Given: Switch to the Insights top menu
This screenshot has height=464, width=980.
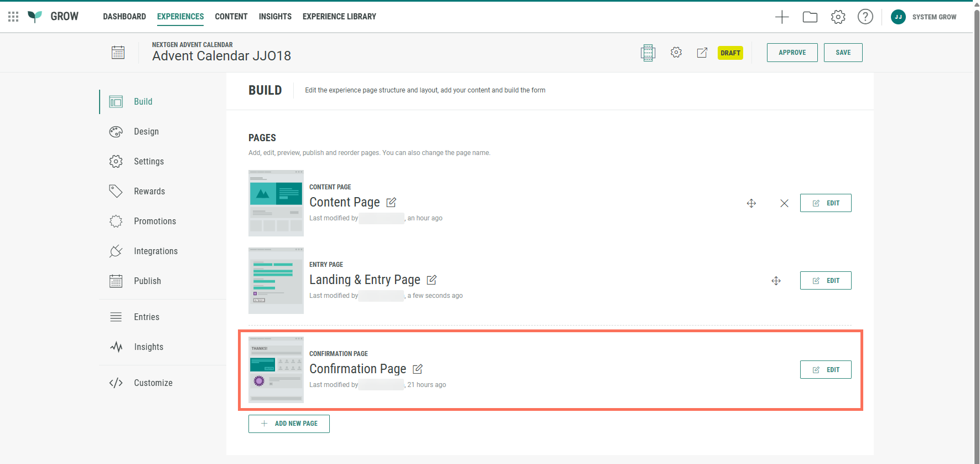Looking at the screenshot, I should 275,17.
